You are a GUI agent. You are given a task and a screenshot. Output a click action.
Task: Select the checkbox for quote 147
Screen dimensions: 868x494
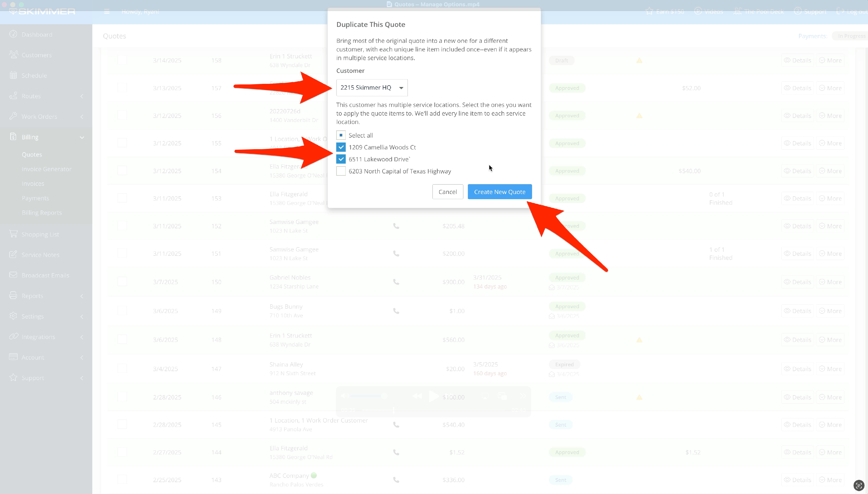pos(122,368)
